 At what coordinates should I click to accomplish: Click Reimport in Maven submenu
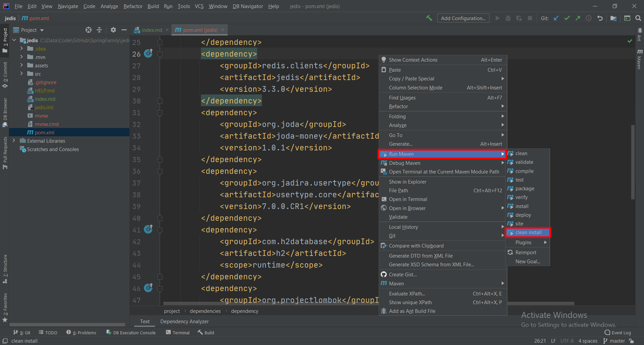(x=528, y=253)
